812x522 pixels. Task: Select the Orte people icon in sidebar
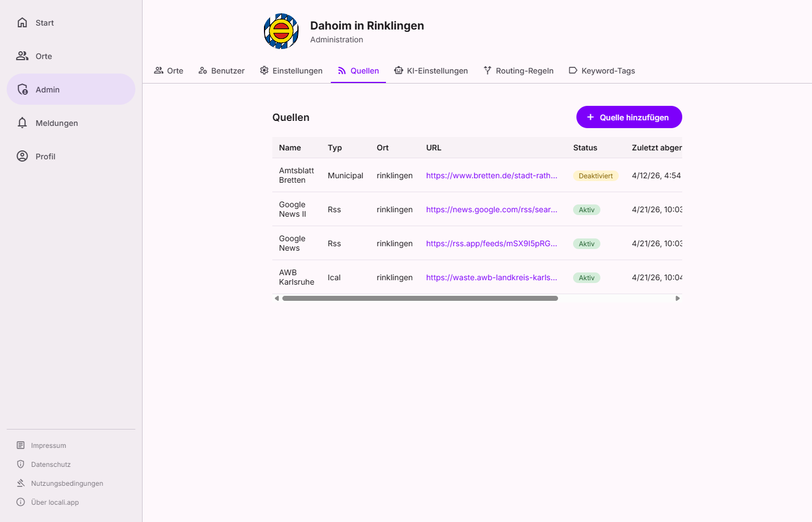tap(22, 56)
